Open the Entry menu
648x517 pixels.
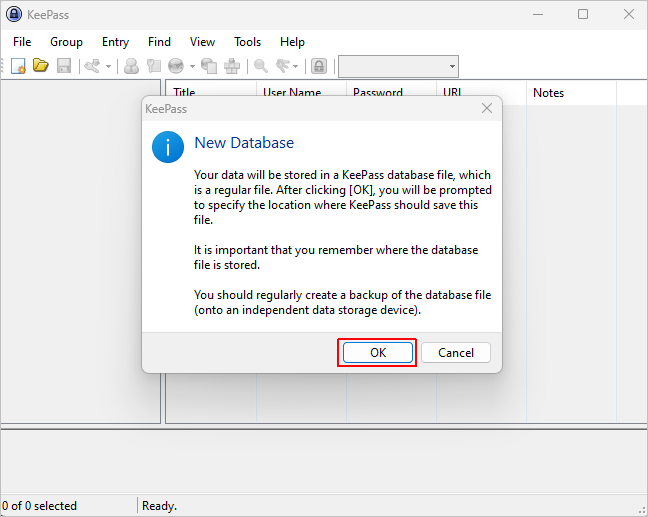pyautogui.click(x=115, y=42)
